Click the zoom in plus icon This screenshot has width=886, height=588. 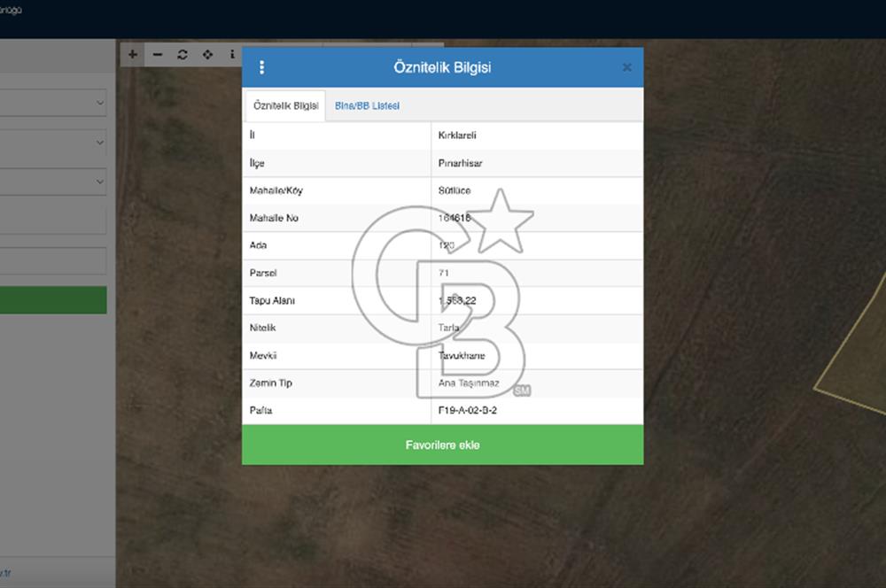[x=133, y=54]
